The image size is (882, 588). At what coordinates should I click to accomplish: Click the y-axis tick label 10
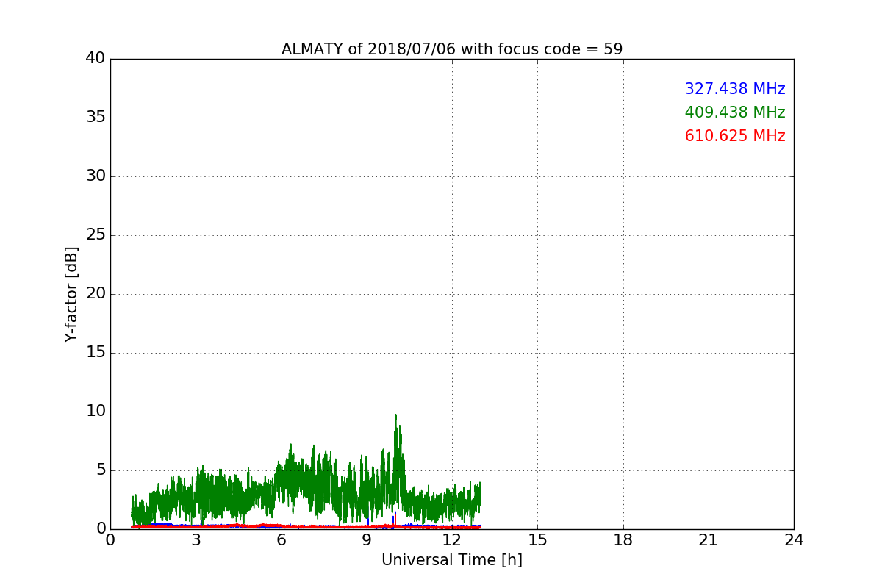tap(96, 412)
